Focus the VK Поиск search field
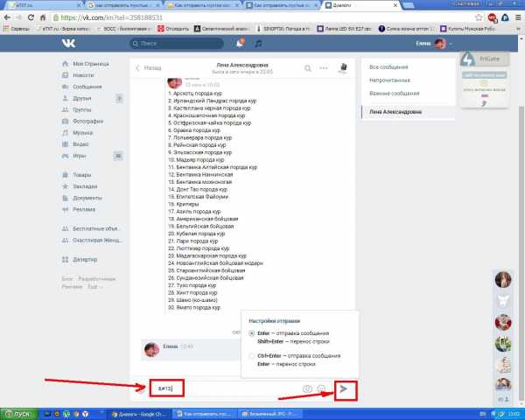Image resolution: width=525 pixels, height=420 pixels. [x=177, y=43]
